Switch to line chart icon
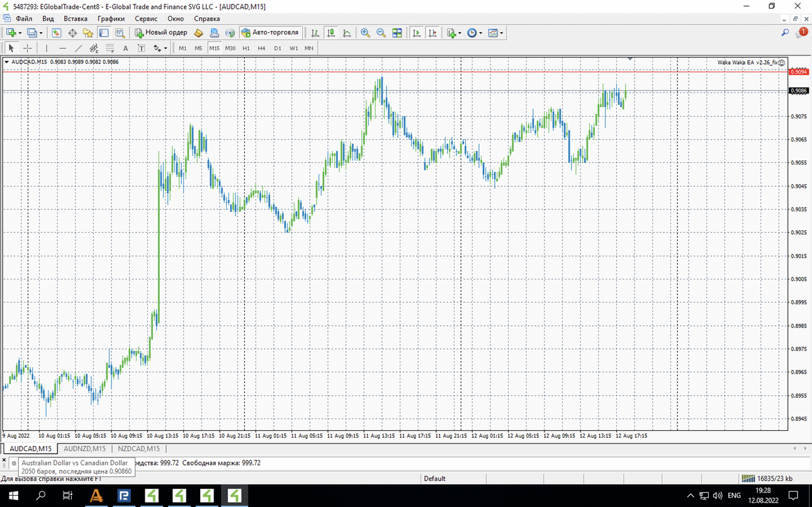Screen dimensions: 812x507 point(347,33)
